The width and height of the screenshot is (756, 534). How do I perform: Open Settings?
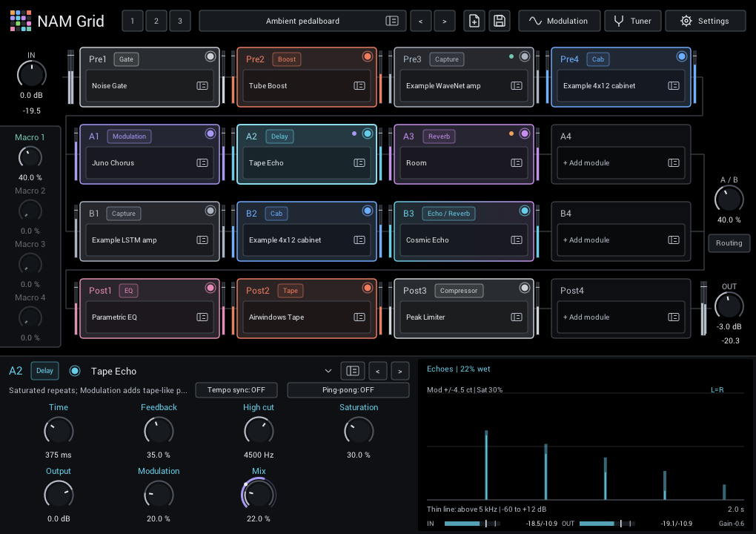coord(706,21)
